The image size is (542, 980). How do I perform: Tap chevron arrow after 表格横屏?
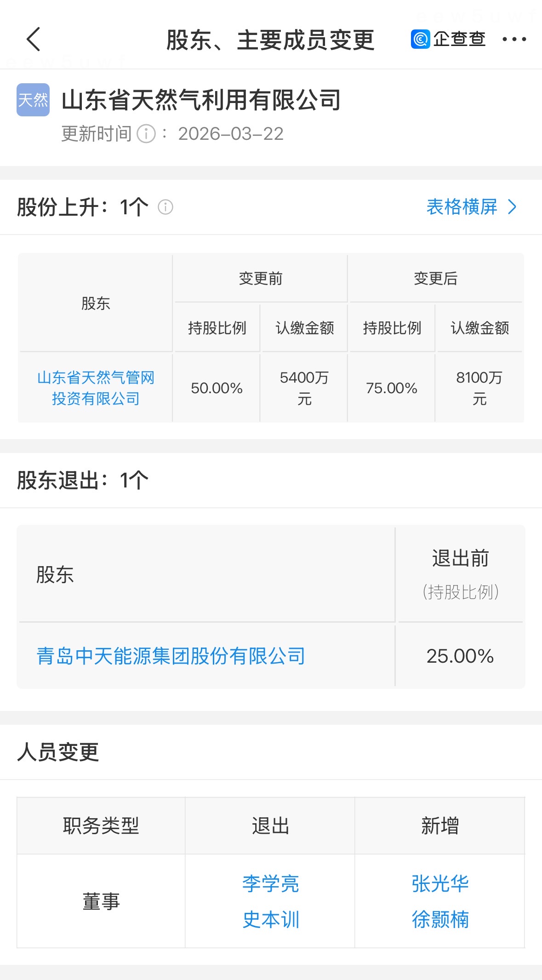coord(512,207)
